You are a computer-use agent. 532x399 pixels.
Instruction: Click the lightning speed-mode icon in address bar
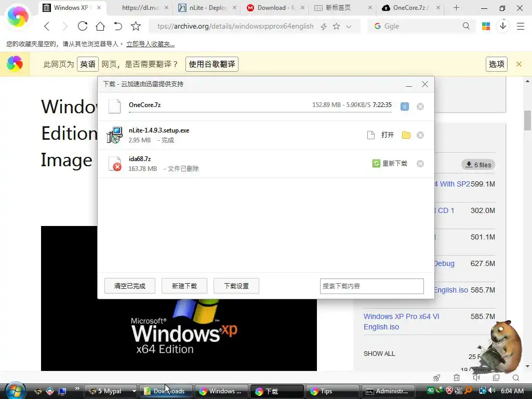tap(324, 26)
